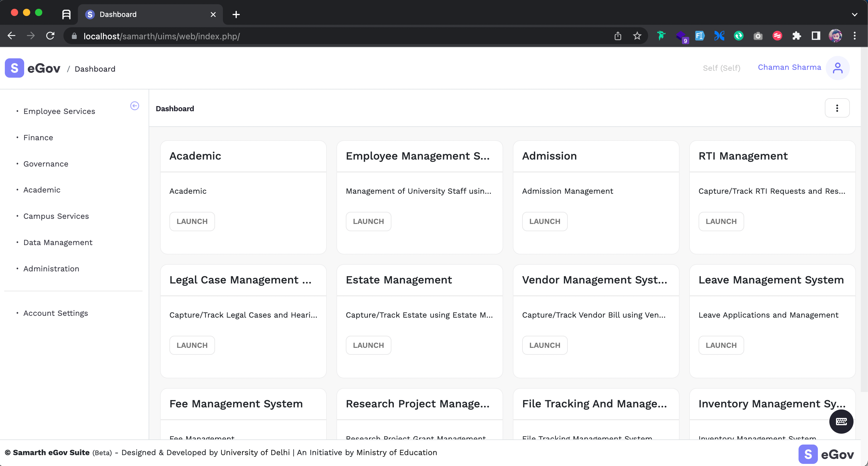The height and width of the screenshot is (466, 868).
Task: Click the green circular arrow extension icon
Action: point(739,36)
